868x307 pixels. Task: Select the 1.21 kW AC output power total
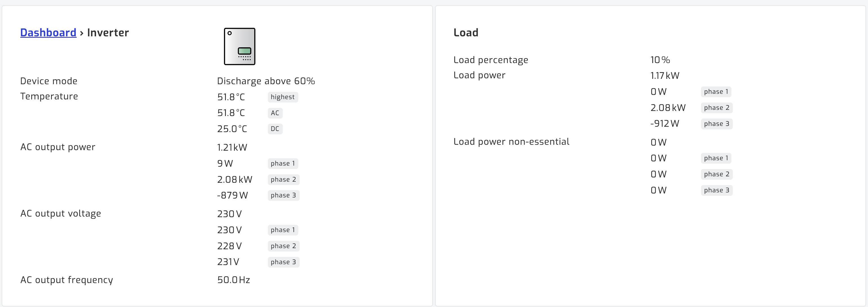pos(232,147)
